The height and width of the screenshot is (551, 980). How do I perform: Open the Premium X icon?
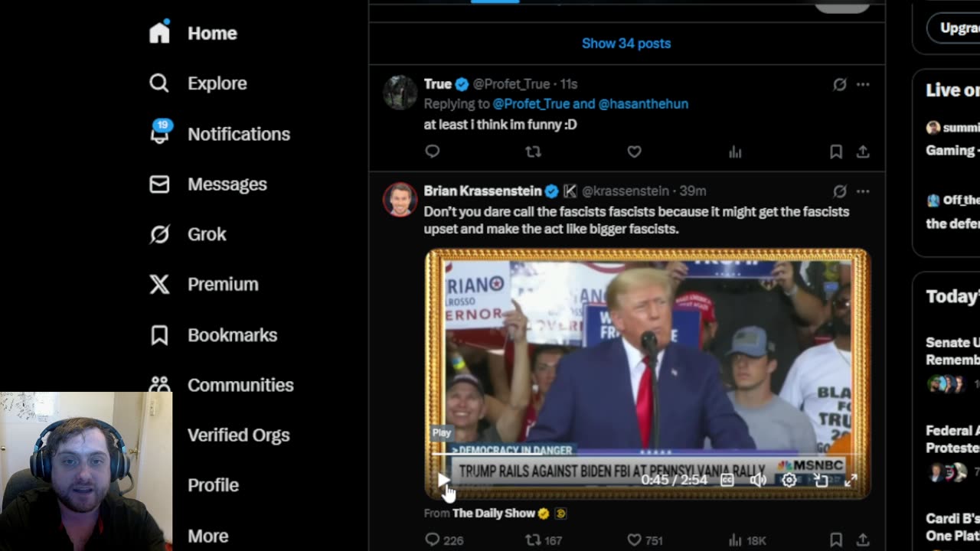click(159, 284)
